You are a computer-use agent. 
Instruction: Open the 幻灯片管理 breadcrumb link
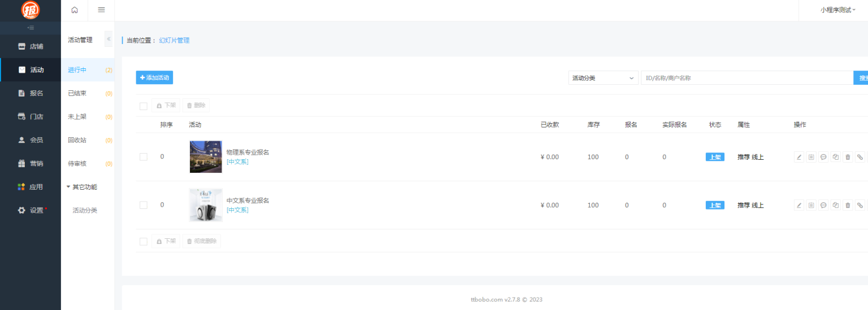174,41
